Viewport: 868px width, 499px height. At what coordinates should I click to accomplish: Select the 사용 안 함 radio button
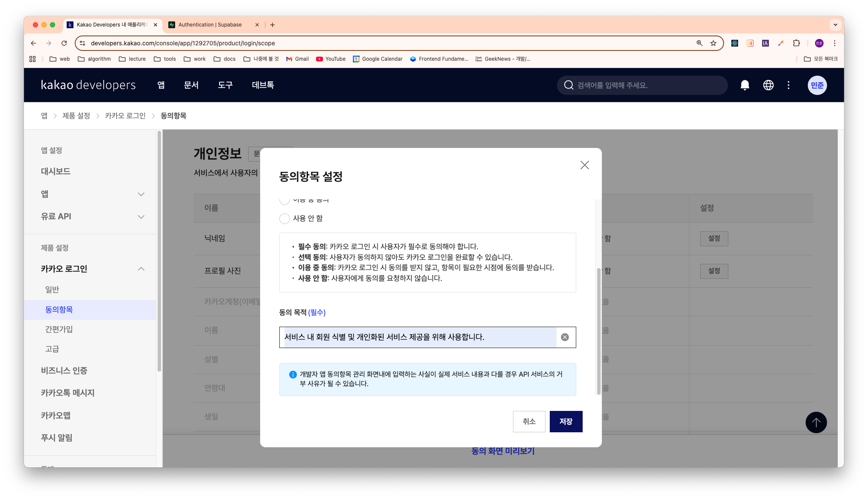click(284, 218)
